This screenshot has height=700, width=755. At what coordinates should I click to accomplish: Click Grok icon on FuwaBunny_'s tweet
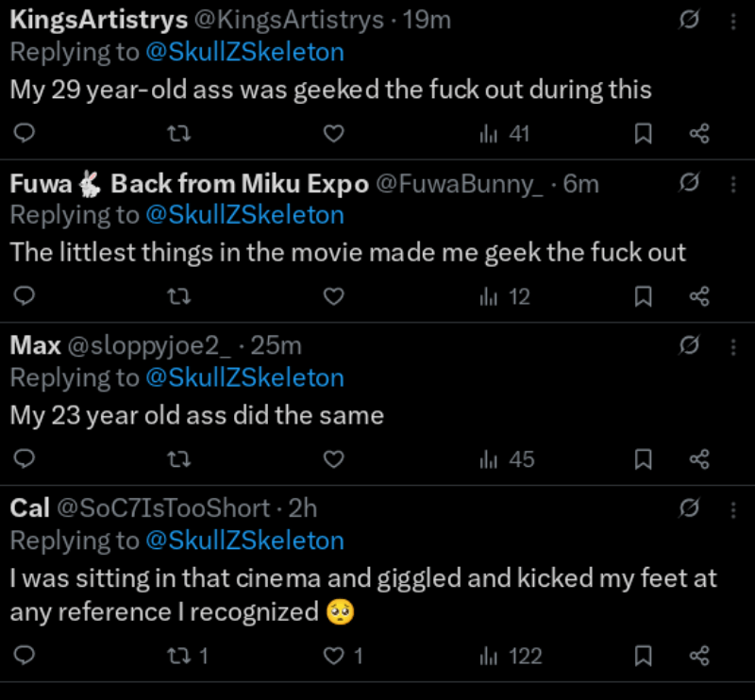point(690,183)
